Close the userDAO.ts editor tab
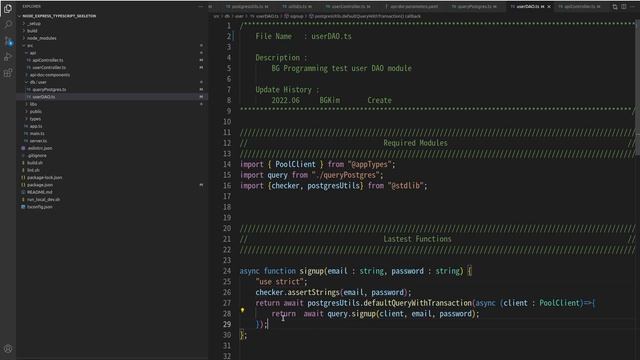Image resolution: width=640 pixels, height=360 pixels. click(549, 7)
